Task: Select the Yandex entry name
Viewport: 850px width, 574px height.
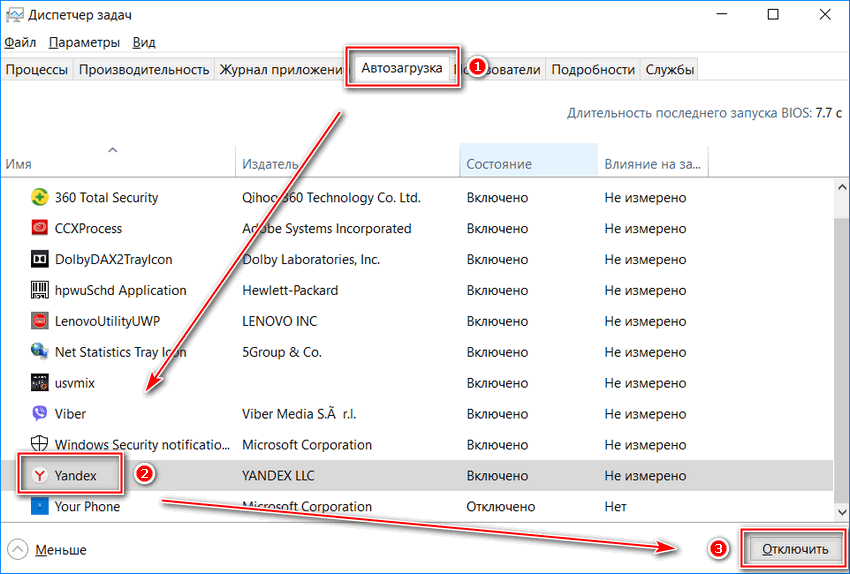Action: (75, 476)
